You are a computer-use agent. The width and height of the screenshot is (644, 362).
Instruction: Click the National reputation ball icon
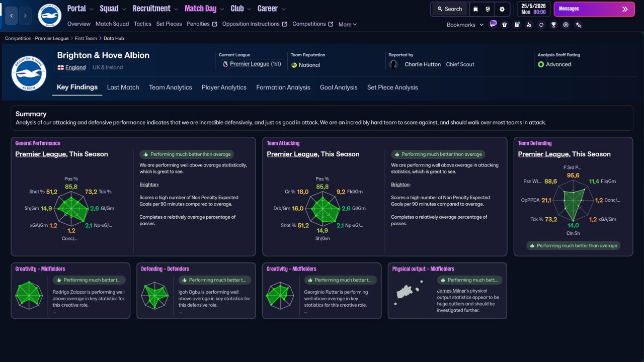tap(294, 65)
